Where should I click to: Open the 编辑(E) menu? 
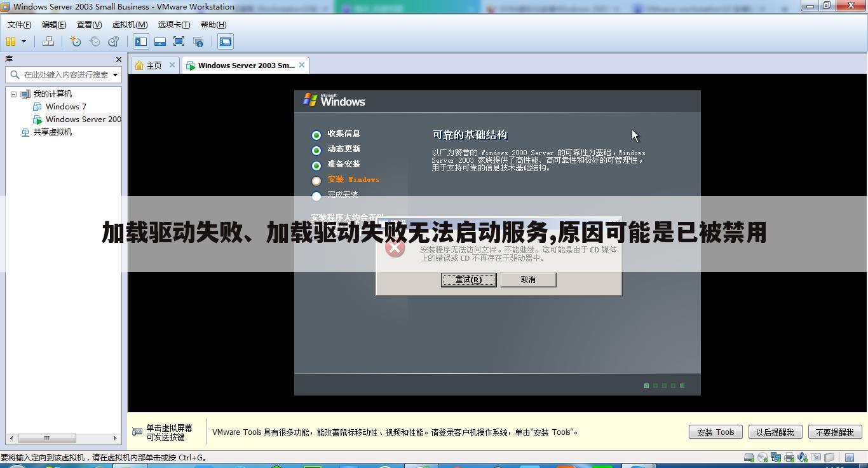click(x=54, y=24)
